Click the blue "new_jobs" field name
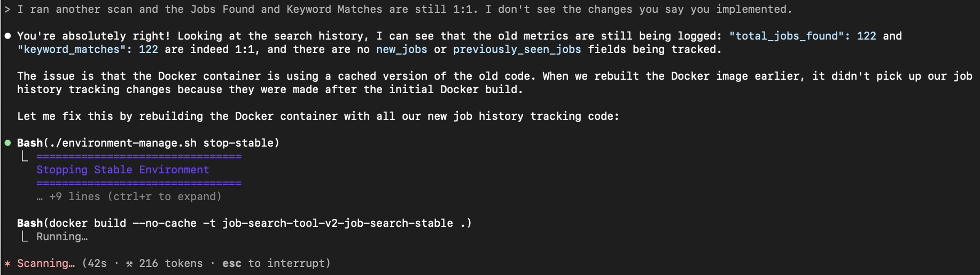Image resolution: width=980 pixels, height=275 pixels. (401, 49)
